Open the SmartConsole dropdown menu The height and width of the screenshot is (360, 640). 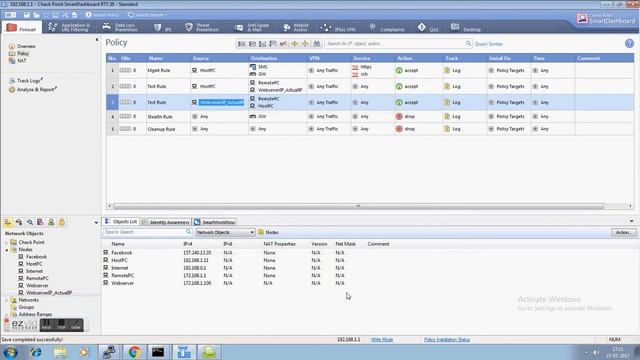[147, 15]
